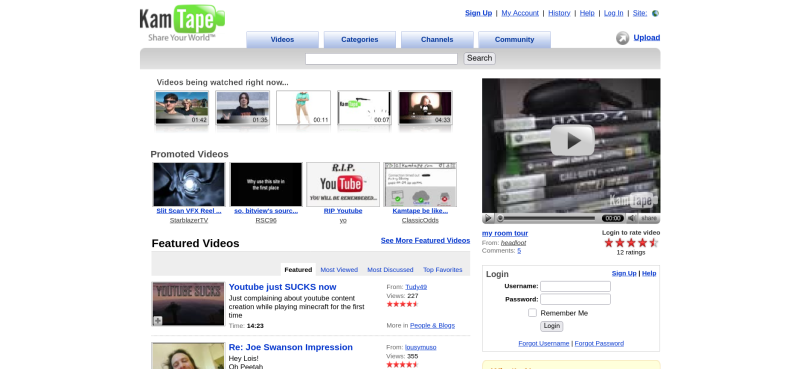The image size is (800, 369).
Task: Click the share button in the player controls
Action: coord(649,218)
